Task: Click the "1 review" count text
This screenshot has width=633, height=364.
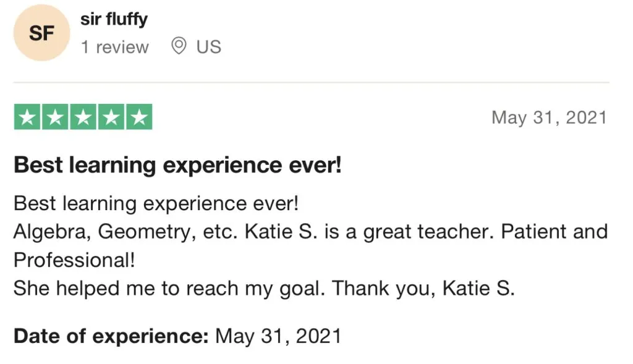Action: coord(114,47)
